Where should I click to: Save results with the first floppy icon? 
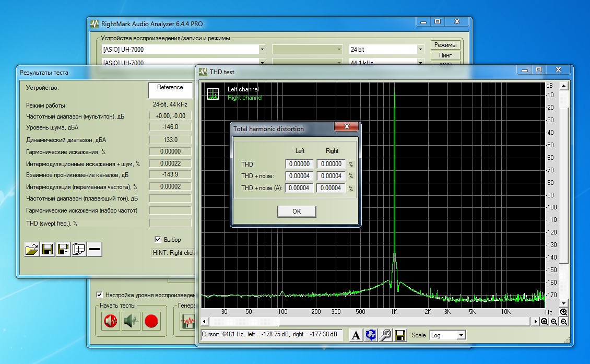pyautogui.click(x=48, y=249)
